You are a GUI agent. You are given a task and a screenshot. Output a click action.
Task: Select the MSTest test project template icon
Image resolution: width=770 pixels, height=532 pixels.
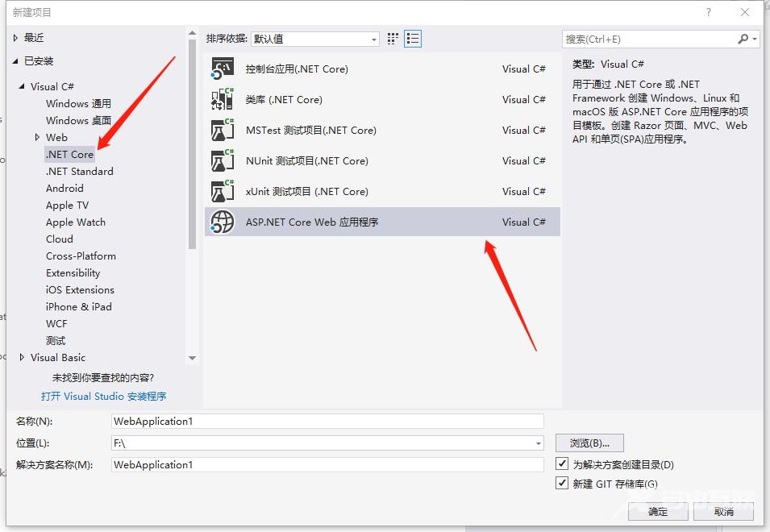(223, 130)
